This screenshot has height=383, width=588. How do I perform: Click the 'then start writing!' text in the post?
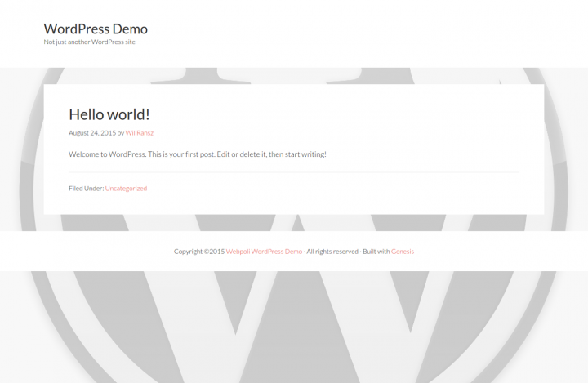(x=299, y=154)
